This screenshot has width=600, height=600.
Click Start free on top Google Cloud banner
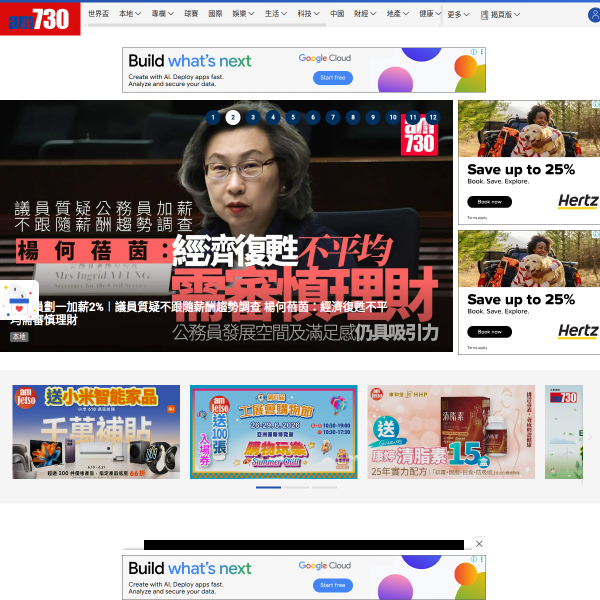click(x=333, y=78)
